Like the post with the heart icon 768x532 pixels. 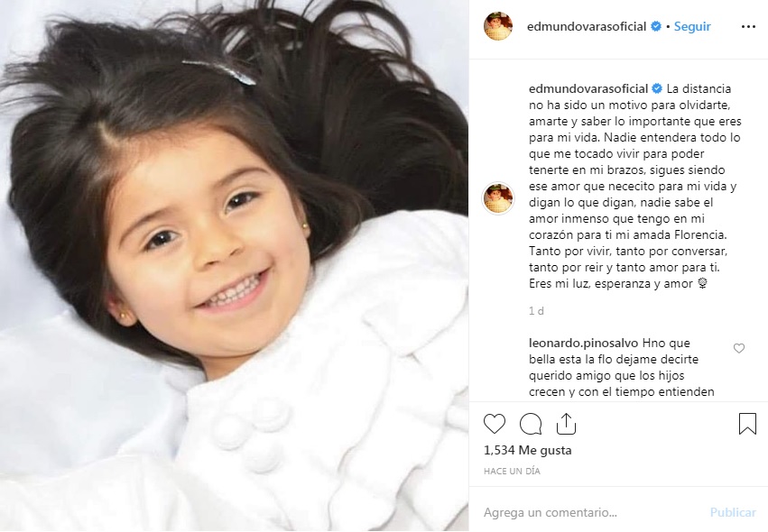(x=495, y=424)
